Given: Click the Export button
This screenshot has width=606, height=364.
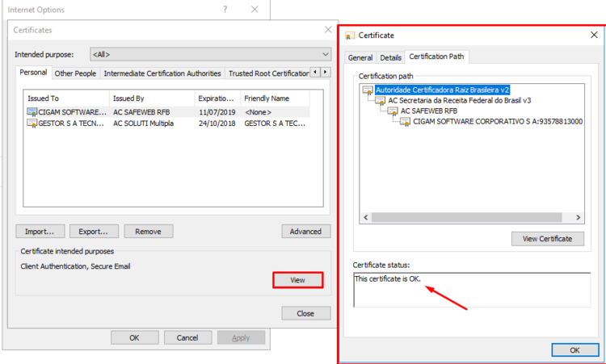Looking at the screenshot, I should 94,231.
